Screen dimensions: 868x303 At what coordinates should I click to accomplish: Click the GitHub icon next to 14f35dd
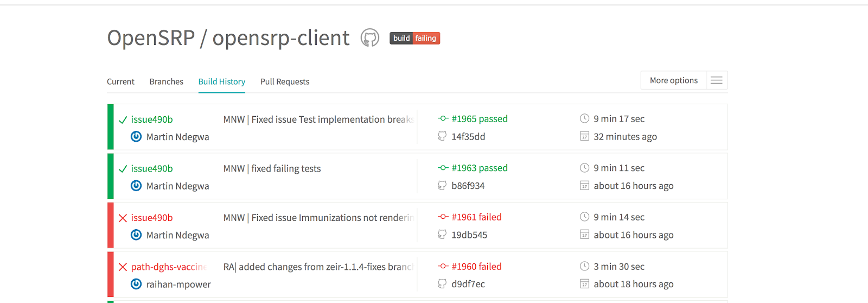tap(442, 136)
